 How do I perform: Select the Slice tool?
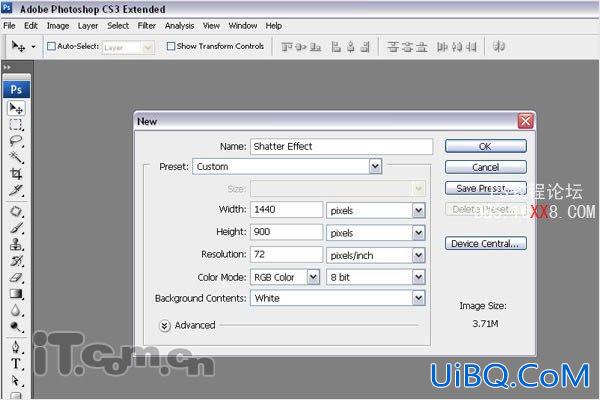point(16,190)
